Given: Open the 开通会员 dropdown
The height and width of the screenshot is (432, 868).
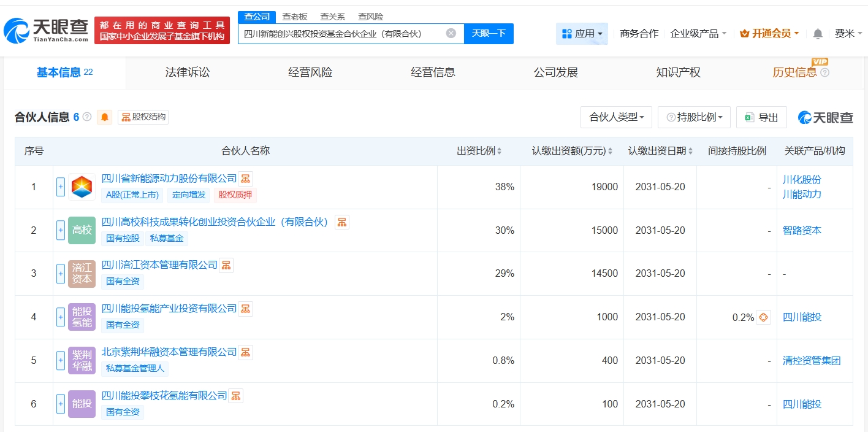Looking at the screenshot, I should point(769,34).
